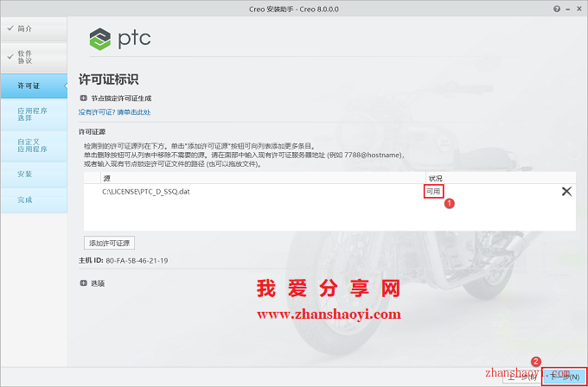Open the 简介 step in sidebar
This screenshot has width=588, height=387.
pyautogui.click(x=34, y=29)
